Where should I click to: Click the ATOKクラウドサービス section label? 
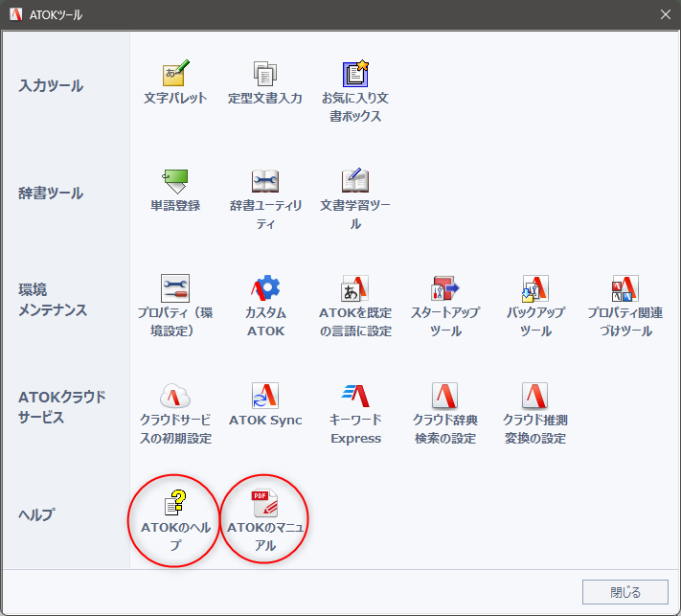point(61,407)
